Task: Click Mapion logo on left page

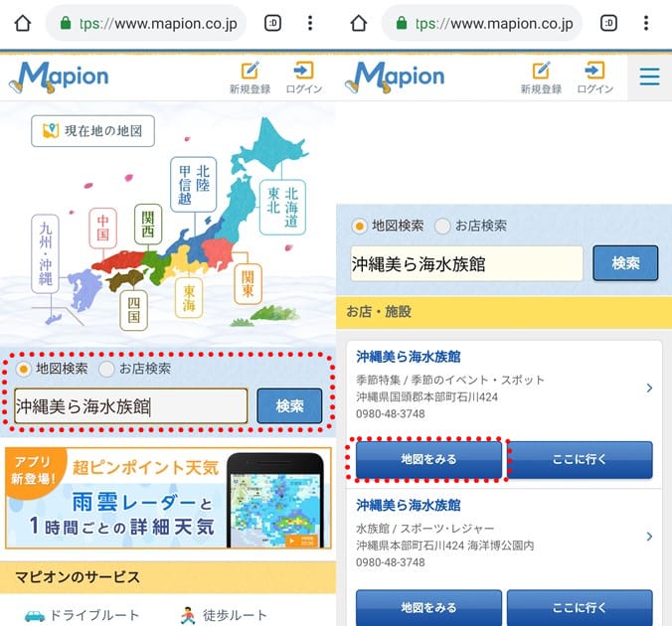Action: [x=60, y=78]
